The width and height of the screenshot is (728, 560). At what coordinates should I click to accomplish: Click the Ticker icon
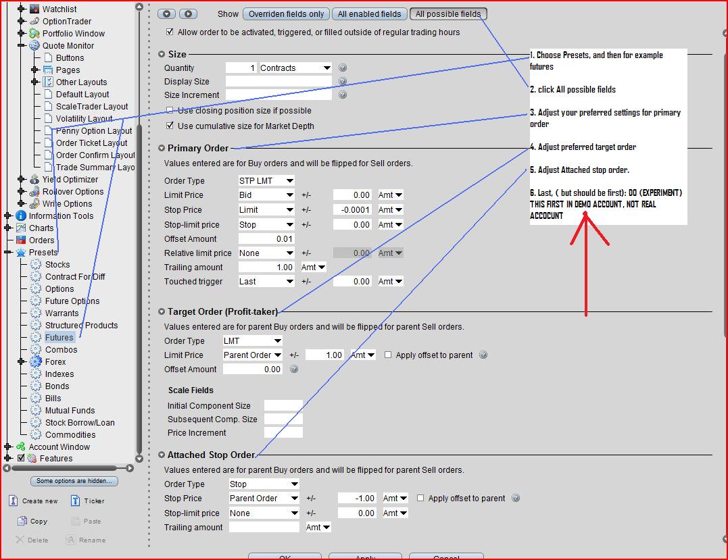point(75,501)
